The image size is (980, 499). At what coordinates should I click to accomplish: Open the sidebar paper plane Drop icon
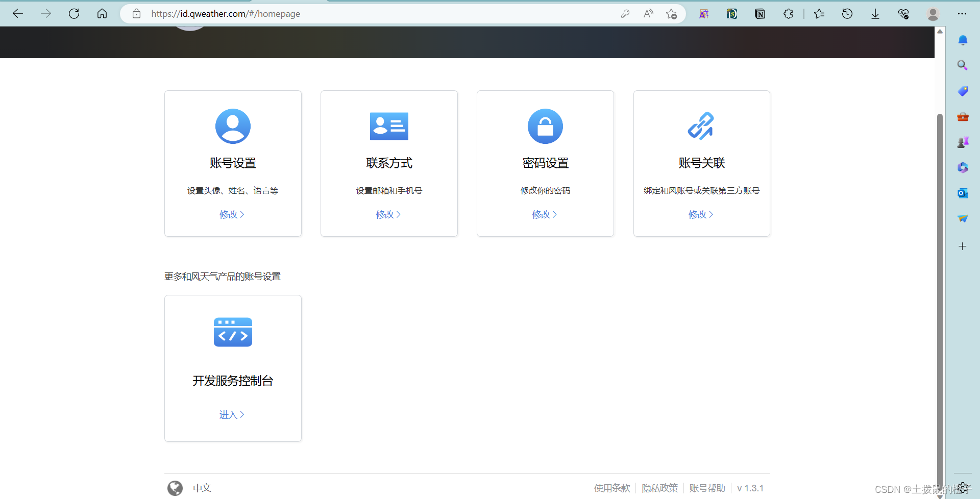(x=963, y=218)
